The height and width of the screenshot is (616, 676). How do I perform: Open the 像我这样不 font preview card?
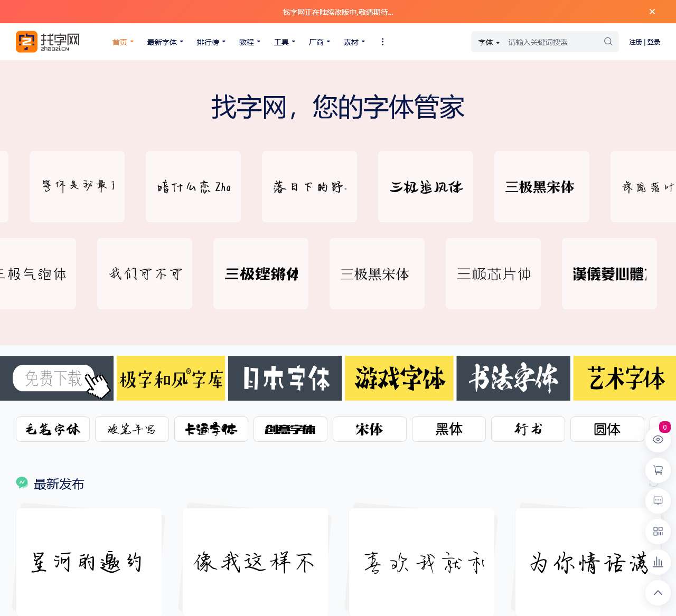point(255,562)
